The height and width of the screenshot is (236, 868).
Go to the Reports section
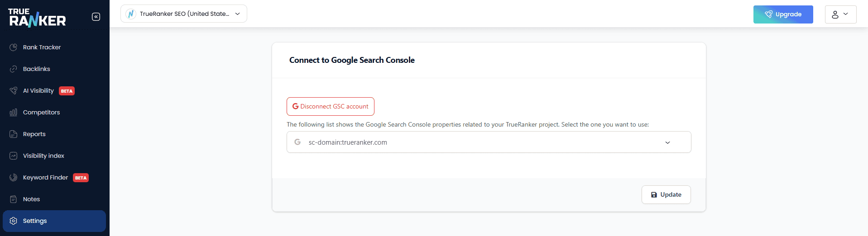pos(34,134)
